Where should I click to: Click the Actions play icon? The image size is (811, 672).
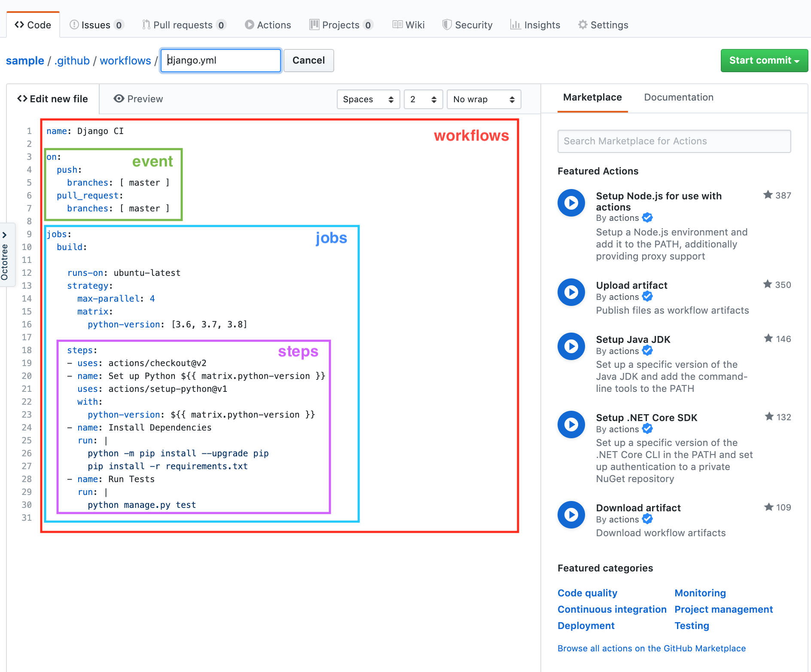(249, 24)
